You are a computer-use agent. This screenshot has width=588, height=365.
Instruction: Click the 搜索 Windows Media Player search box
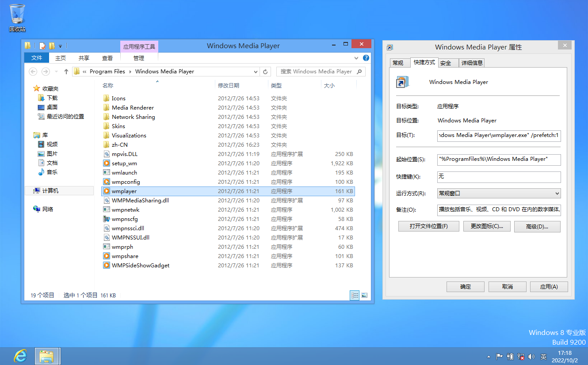click(321, 72)
